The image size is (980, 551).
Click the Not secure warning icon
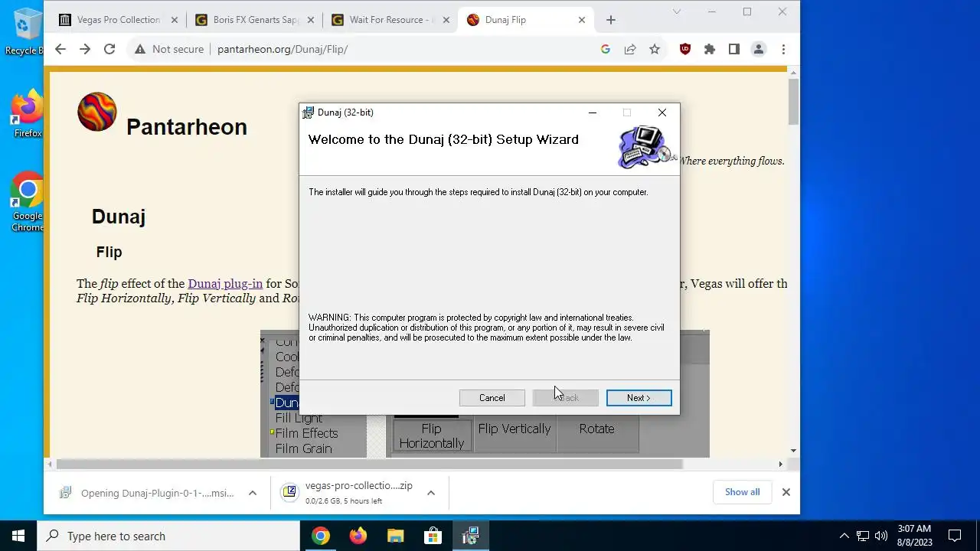[x=139, y=49]
